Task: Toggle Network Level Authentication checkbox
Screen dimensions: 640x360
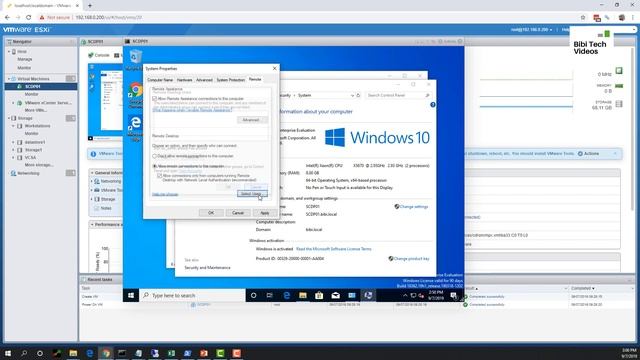Action: click(x=160, y=176)
